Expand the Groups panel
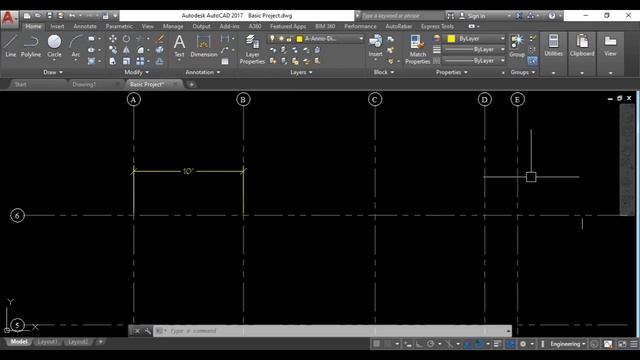The image size is (640, 360). [x=522, y=72]
